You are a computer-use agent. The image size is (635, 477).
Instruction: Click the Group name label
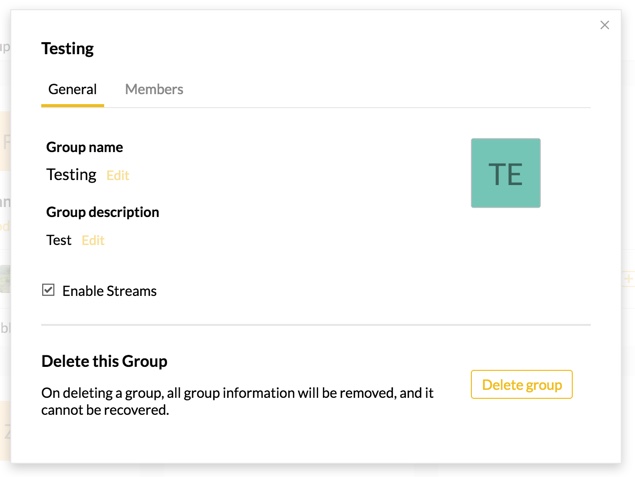point(84,147)
